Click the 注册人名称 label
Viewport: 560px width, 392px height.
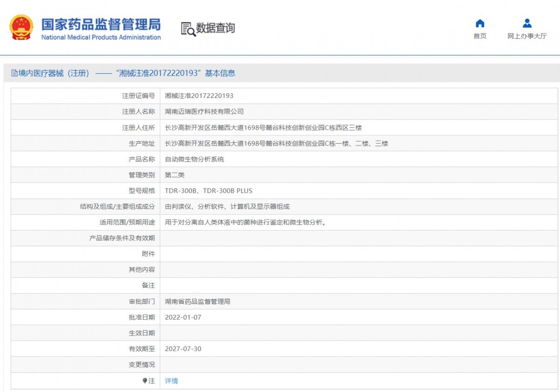(139, 112)
